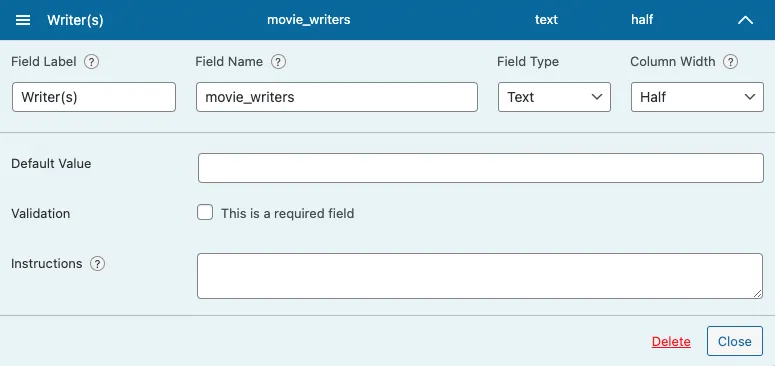775x366 pixels.
Task: Click the hamburger drag handle icon
Action: [x=23, y=20]
